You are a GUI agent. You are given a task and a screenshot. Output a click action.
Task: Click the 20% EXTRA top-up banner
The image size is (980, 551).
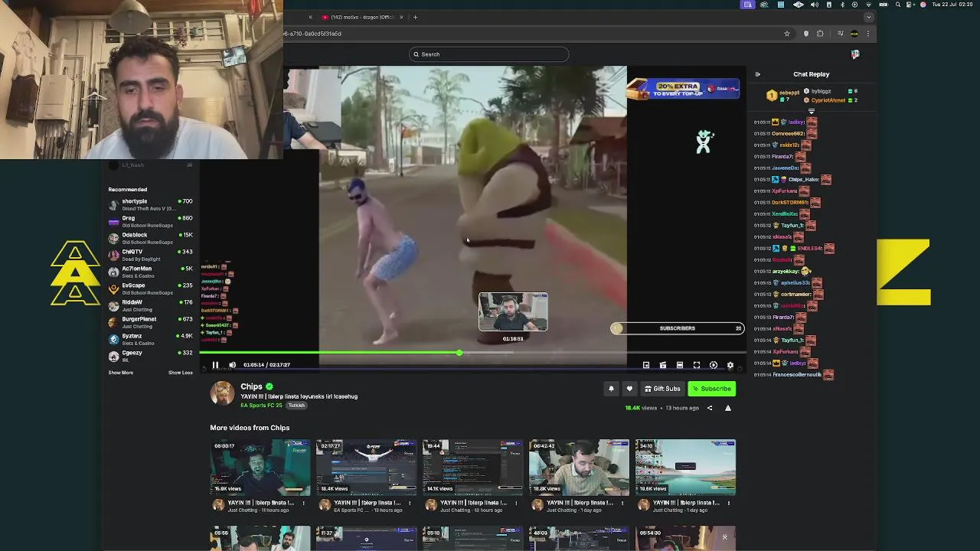tap(683, 89)
